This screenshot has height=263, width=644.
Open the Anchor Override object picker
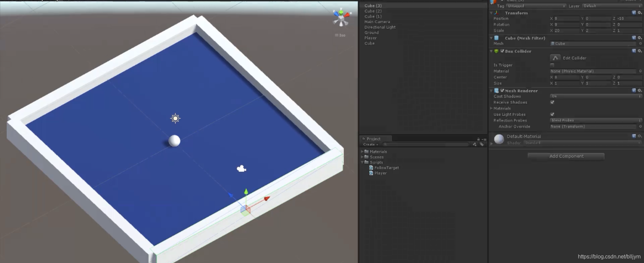(640, 126)
